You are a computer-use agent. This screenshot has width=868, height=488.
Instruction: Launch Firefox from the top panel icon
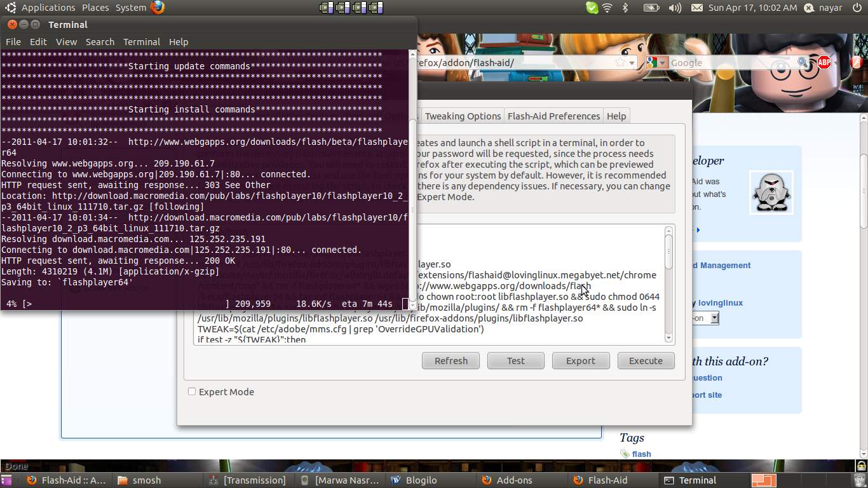coord(158,8)
